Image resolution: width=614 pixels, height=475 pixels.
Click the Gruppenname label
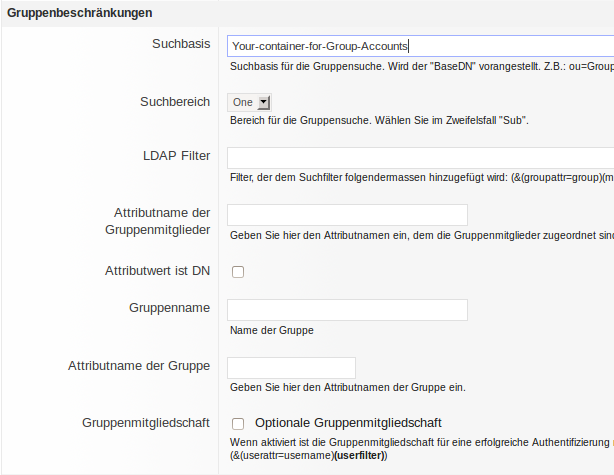click(x=169, y=309)
